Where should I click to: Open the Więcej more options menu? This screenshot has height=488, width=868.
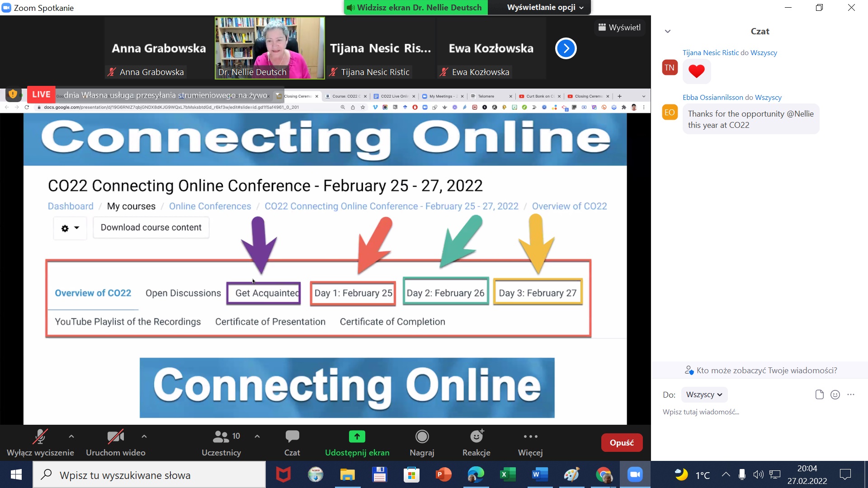[530, 443]
